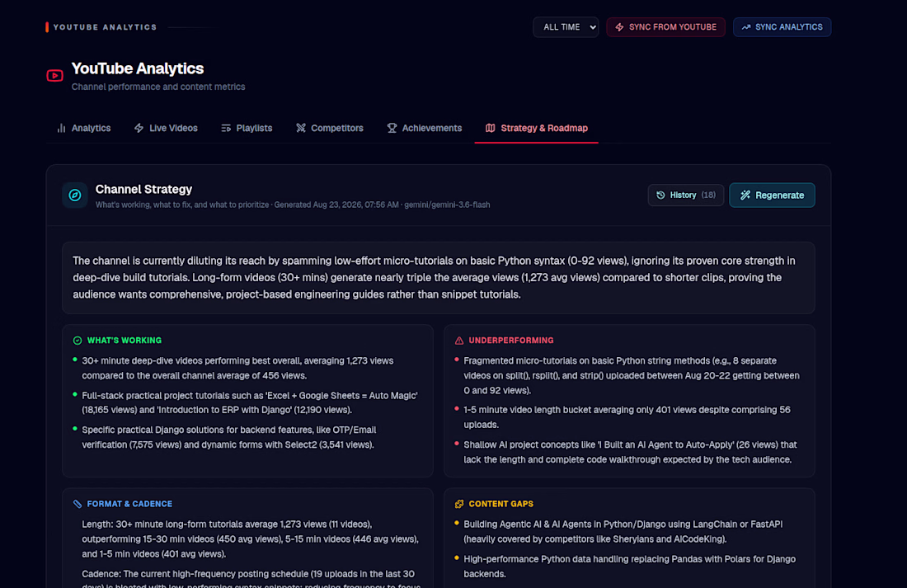The height and width of the screenshot is (588, 907).
Task: View the Achievements tab
Action: [425, 128]
